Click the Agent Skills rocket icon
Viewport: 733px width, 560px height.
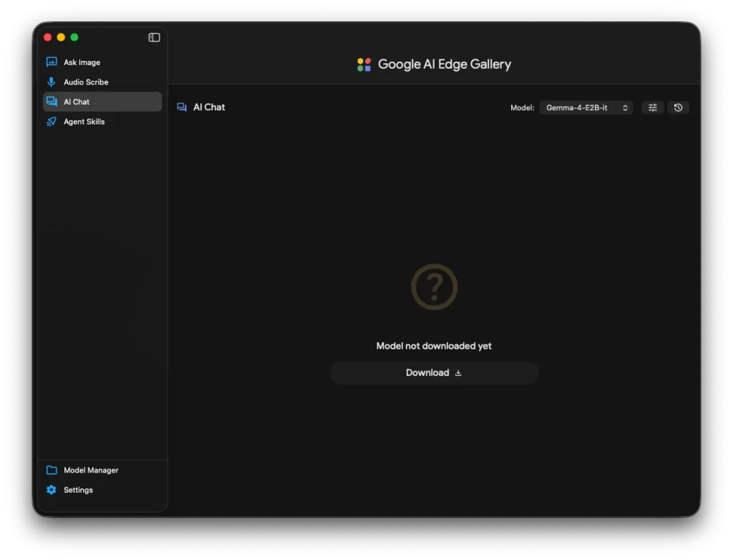52,122
